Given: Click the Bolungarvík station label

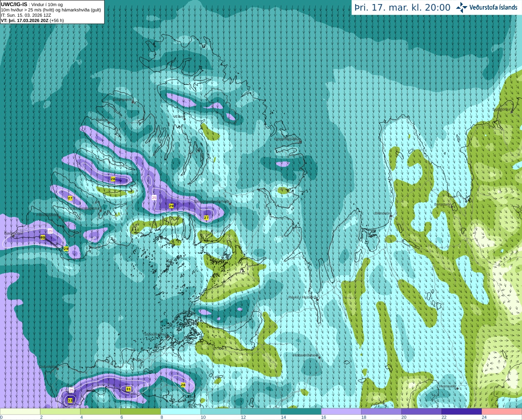Looking at the screenshot, I should tap(122, 99).
